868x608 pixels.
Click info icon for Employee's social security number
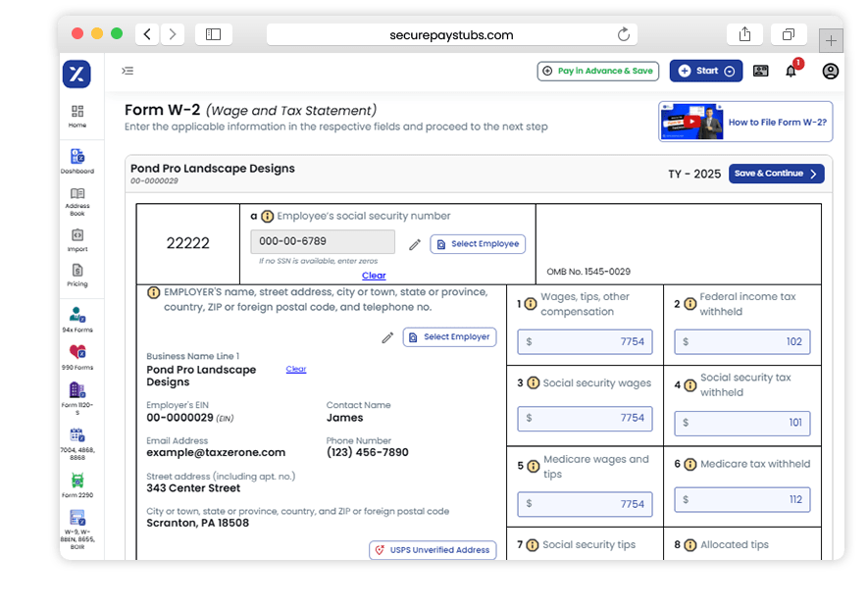pyautogui.click(x=268, y=216)
